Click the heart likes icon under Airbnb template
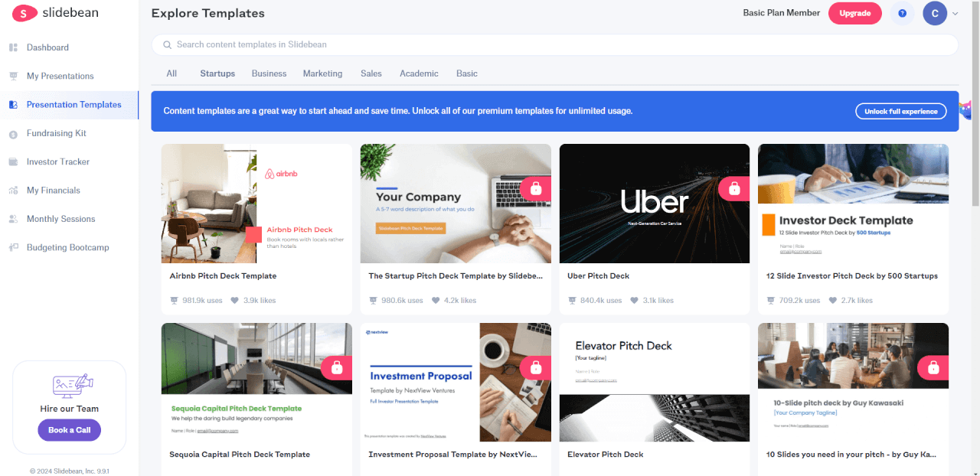 pyautogui.click(x=236, y=301)
